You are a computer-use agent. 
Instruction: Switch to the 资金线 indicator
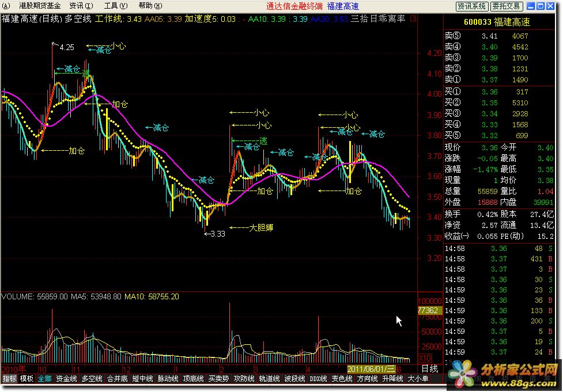point(66,379)
